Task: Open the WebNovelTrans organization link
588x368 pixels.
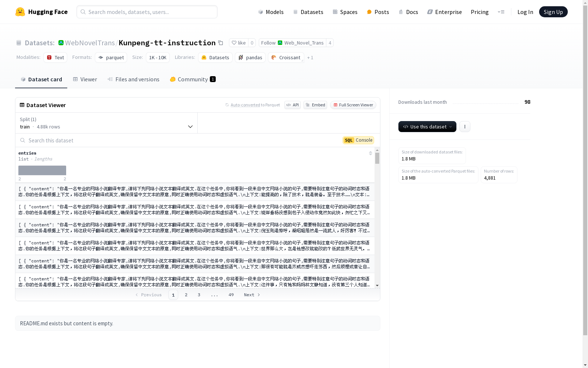Action: pyautogui.click(x=90, y=43)
